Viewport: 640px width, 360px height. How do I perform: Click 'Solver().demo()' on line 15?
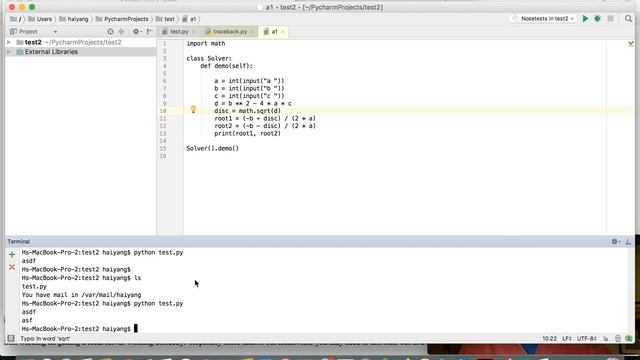(213, 149)
